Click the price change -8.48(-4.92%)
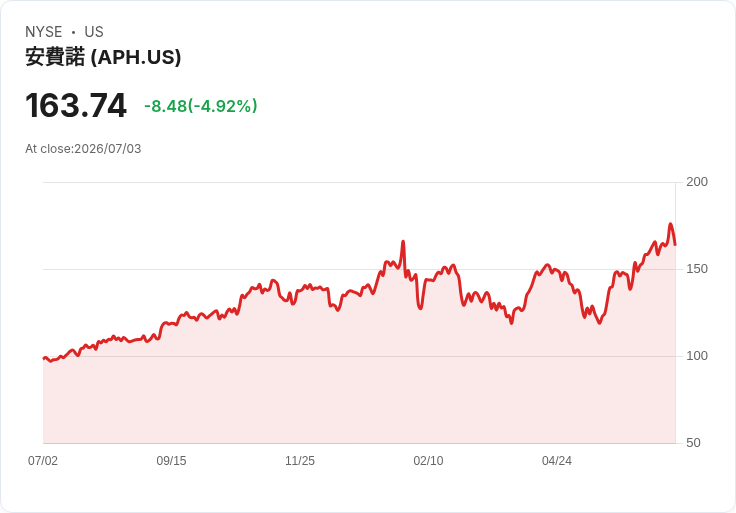Viewport: 736px width, 513px height. coord(200,106)
